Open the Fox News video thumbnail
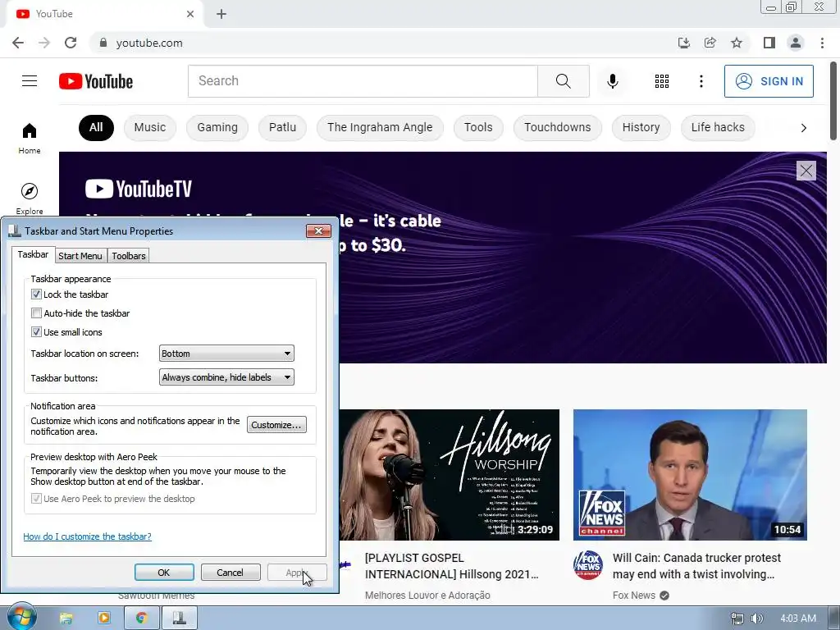This screenshot has width=840, height=630. [x=690, y=475]
